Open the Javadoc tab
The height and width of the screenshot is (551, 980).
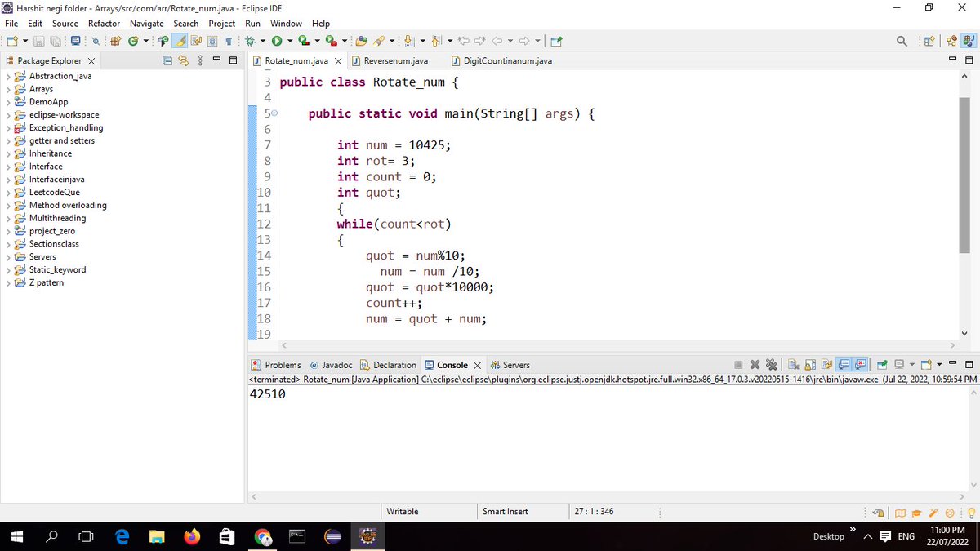pyautogui.click(x=332, y=365)
